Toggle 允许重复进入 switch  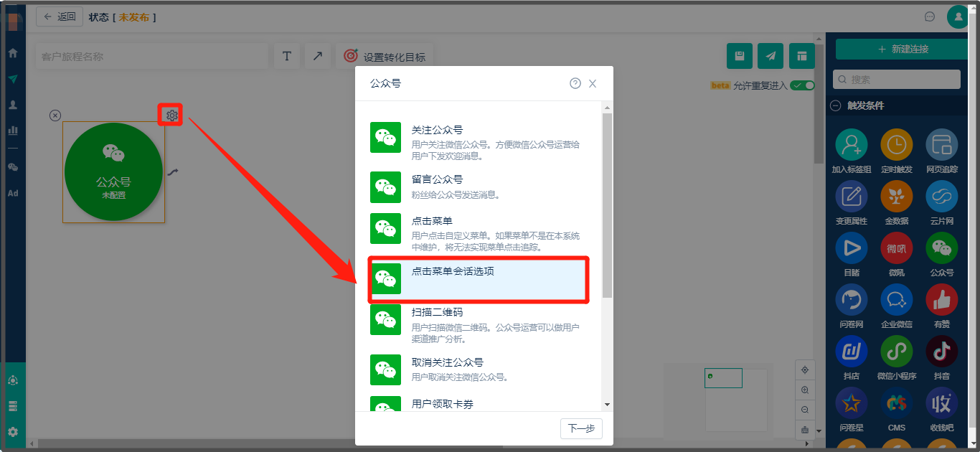pyautogui.click(x=802, y=85)
